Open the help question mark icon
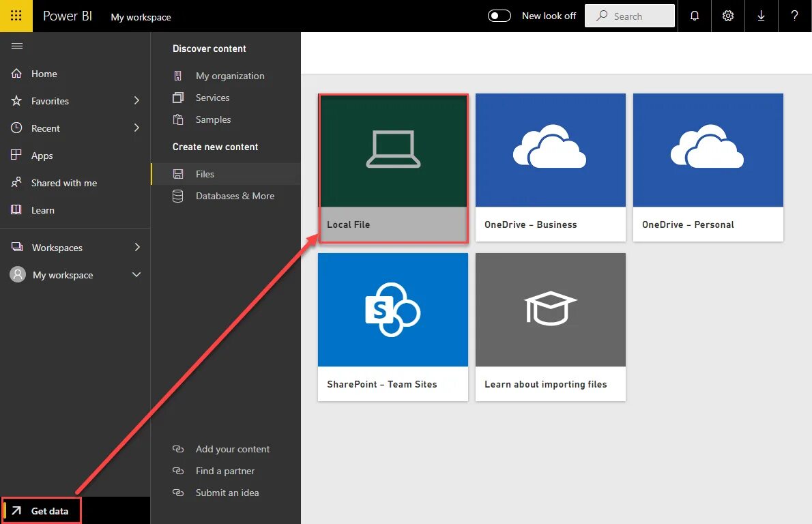The width and height of the screenshot is (812, 524). point(794,16)
